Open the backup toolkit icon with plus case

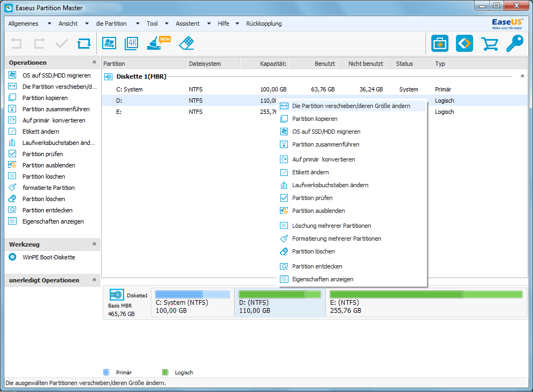[x=440, y=43]
